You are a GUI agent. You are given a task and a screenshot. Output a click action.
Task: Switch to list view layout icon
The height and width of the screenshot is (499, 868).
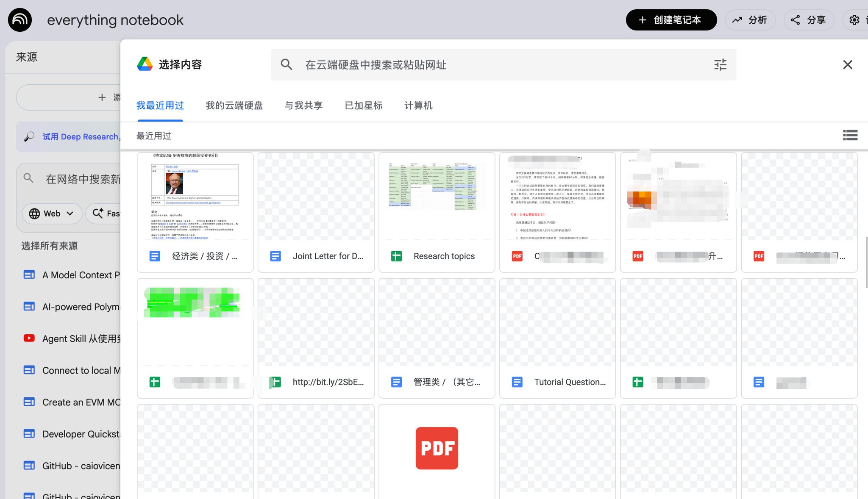pos(850,136)
